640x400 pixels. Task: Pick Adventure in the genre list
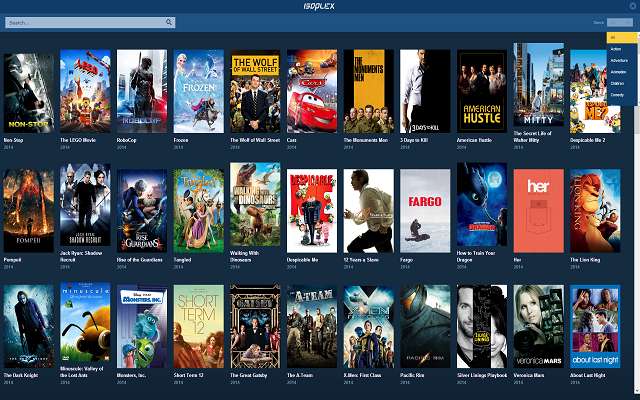619,60
